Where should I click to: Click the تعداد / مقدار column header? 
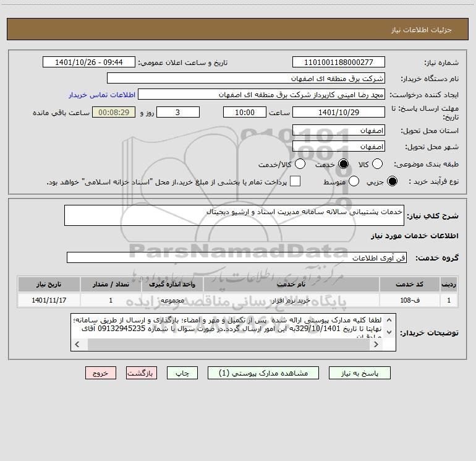(111, 284)
